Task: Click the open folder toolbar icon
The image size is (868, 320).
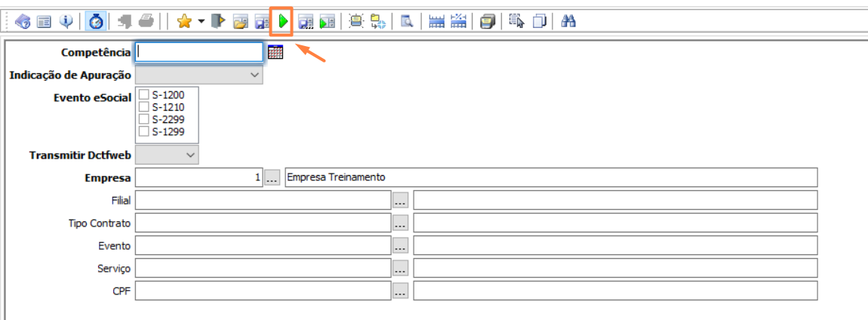Action: (240, 22)
